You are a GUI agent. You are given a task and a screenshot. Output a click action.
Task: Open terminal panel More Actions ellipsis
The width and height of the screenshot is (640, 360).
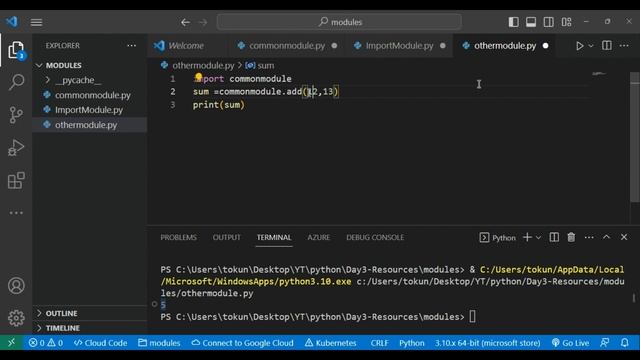(x=589, y=237)
